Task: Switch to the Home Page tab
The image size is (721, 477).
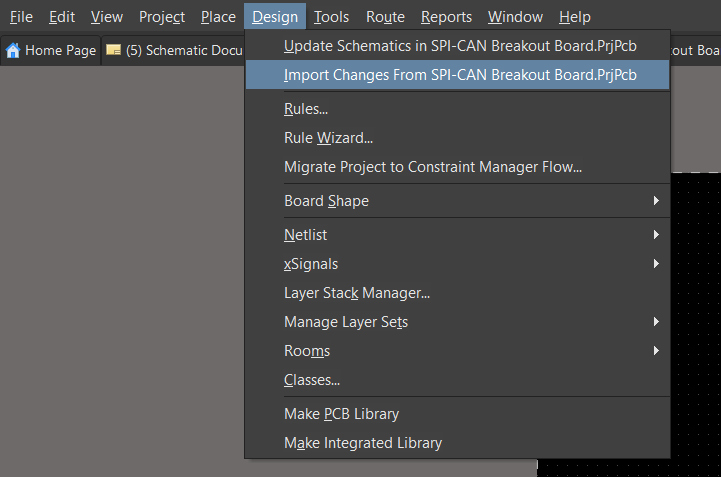Action: click(51, 50)
